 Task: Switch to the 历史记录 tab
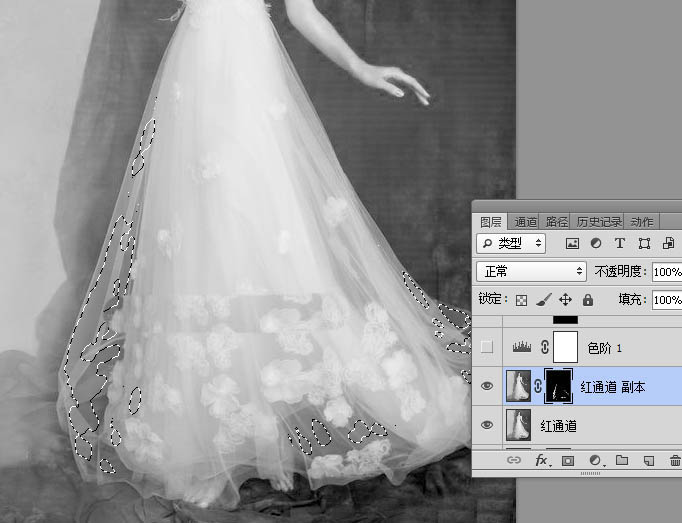click(x=600, y=222)
